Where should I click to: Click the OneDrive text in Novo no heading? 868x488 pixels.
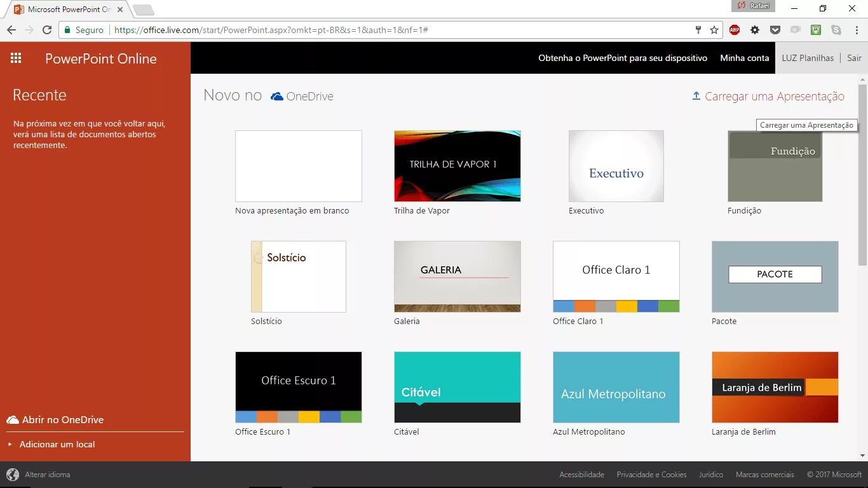[309, 97]
